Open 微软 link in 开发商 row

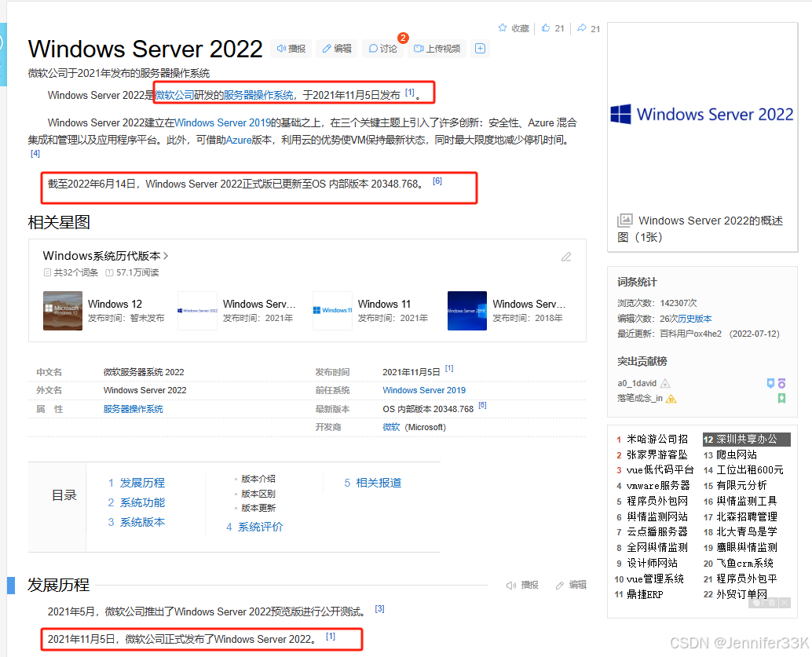tap(391, 427)
